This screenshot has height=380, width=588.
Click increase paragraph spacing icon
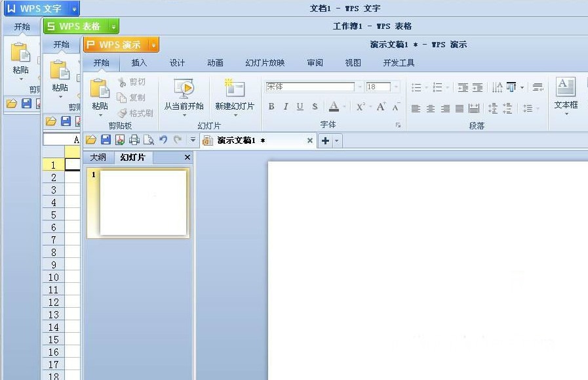coord(492,108)
